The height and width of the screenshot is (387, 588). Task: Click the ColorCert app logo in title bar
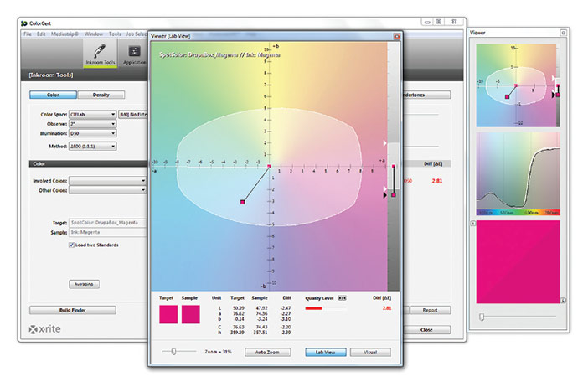click(x=24, y=23)
